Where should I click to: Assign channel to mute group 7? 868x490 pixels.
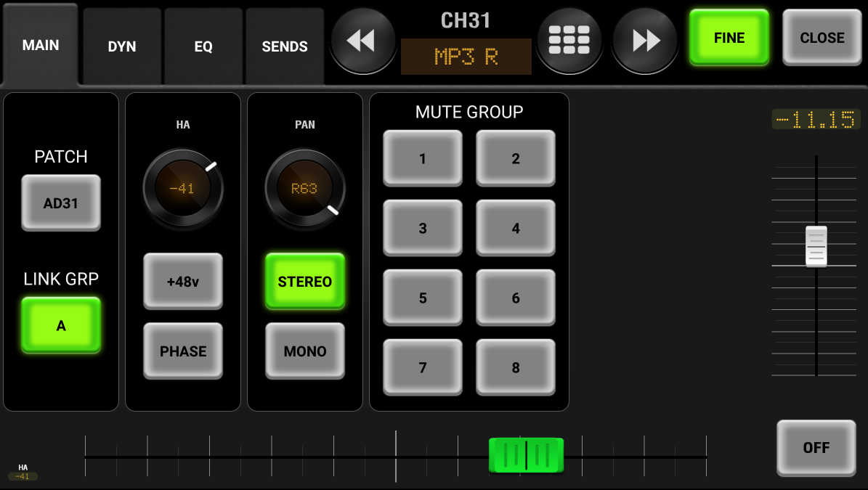pos(423,367)
